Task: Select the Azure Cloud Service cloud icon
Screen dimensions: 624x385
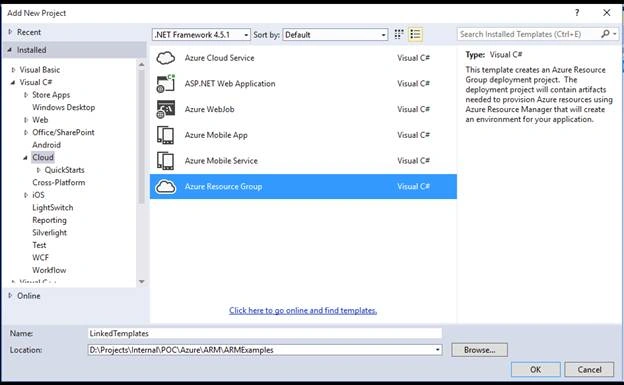Action: (x=166, y=58)
